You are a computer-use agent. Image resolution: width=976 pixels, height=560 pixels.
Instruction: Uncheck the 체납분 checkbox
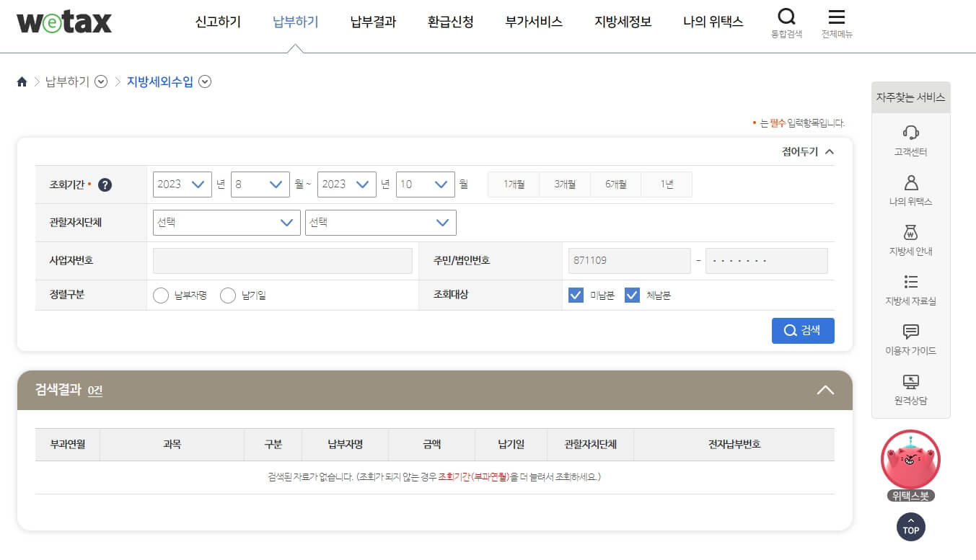click(632, 295)
